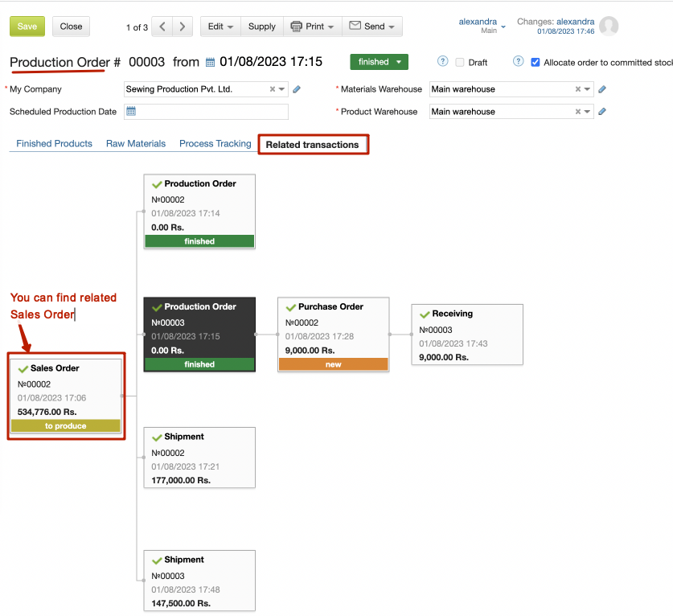Viewport: 673px width, 616px height.
Task: Go to next record arrow
Action: pyautogui.click(x=183, y=27)
